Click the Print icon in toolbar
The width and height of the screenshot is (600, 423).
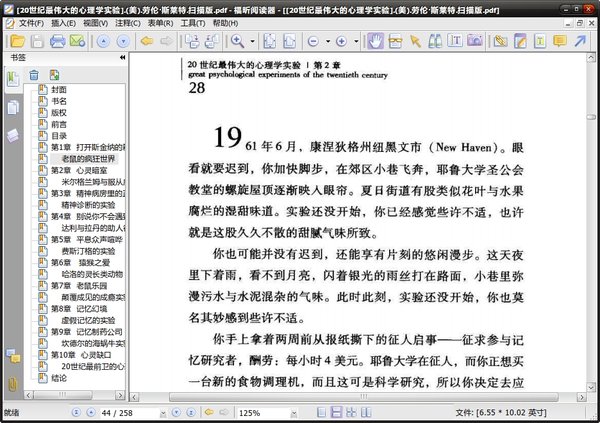[x=58, y=41]
